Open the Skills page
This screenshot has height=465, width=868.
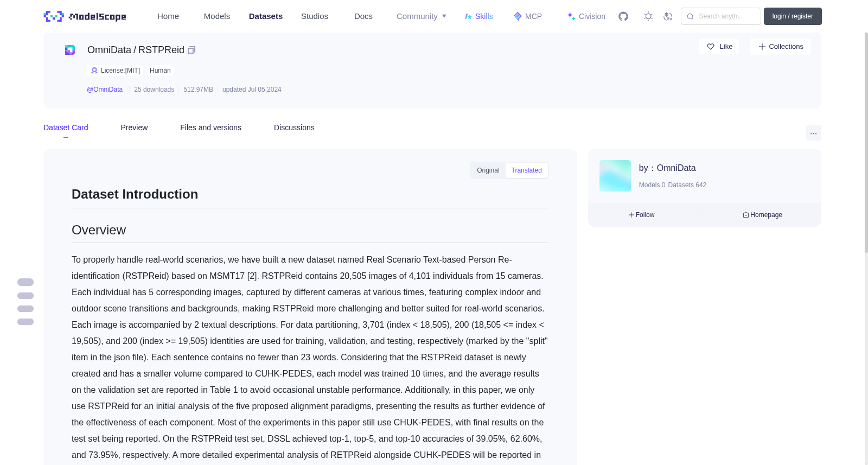pos(478,16)
